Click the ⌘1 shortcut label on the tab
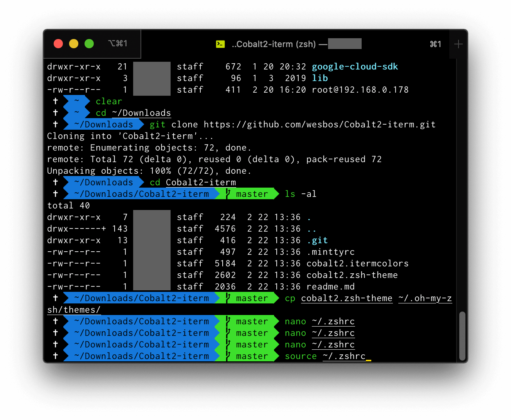Image resolution: width=511 pixels, height=420 pixels. (435, 44)
